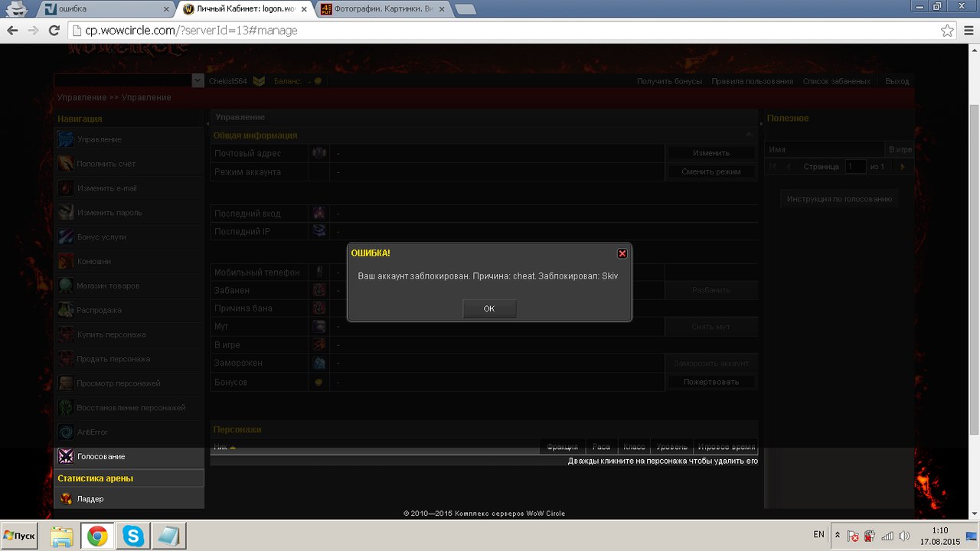Click the Выход logout link
This screenshot has width=980, height=551.
point(897,81)
